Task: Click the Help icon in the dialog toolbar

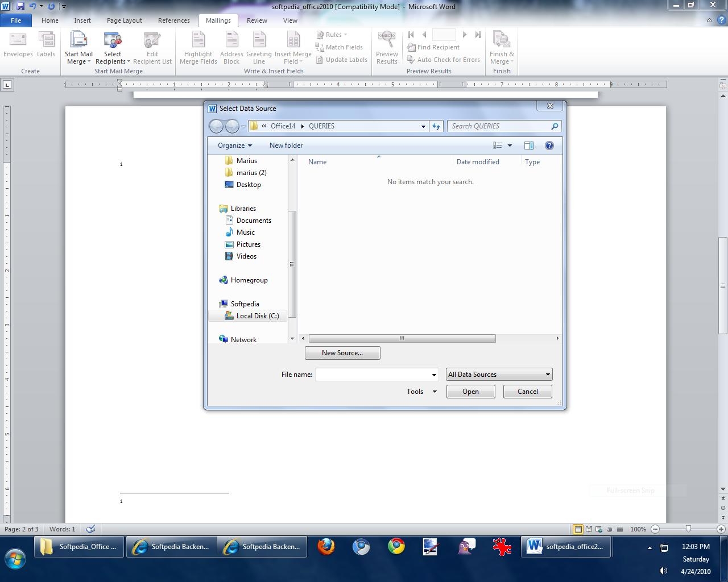Action: (x=549, y=145)
